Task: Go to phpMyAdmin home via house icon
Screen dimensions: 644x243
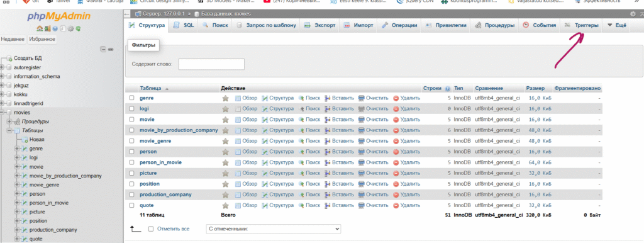Action: pyautogui.click(x=40, y=28)
